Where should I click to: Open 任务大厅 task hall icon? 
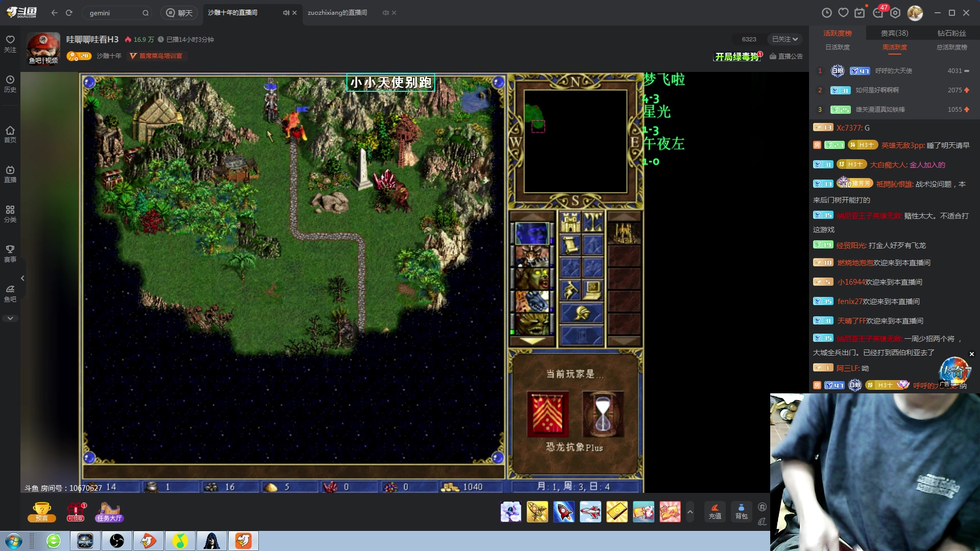[x=109, y=512]
